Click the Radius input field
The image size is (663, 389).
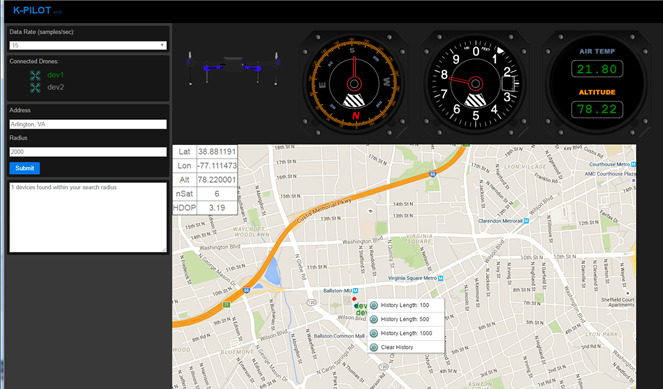[x=88, y=152]
